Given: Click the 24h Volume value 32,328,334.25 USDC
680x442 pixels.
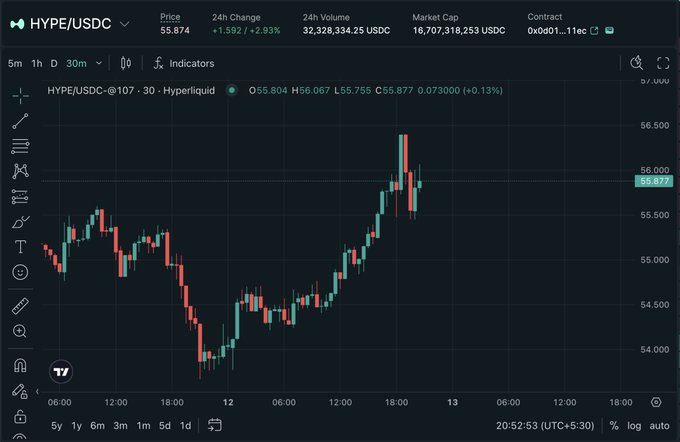Looking at the screenshot, I should coord(346,31).
